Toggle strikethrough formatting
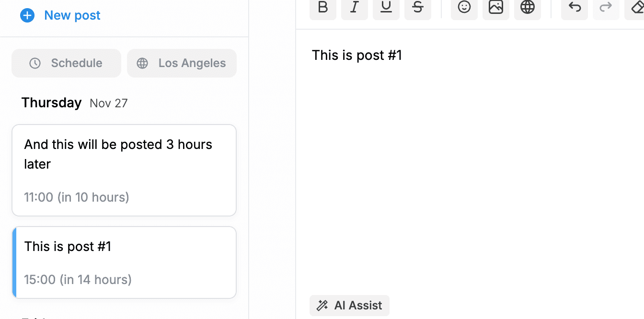This screenshot has height=319, width=644. pyautogui.click(x=418, y=8)
